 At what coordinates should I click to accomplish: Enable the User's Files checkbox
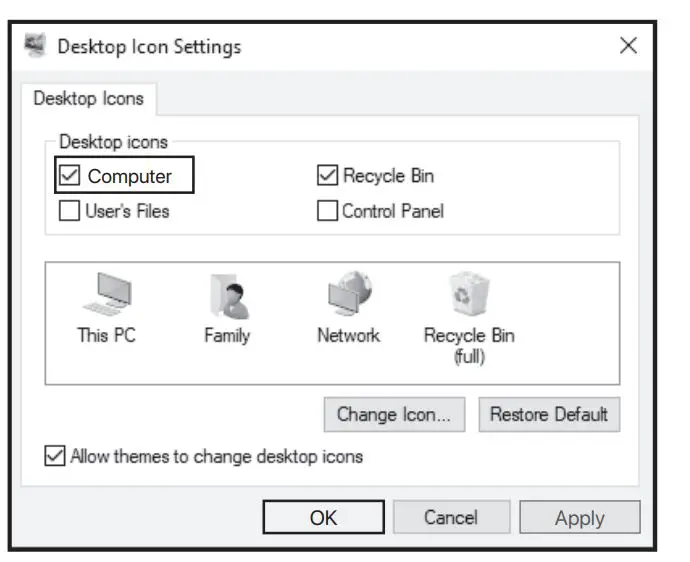pyautogui.click(x=70, y=211)
